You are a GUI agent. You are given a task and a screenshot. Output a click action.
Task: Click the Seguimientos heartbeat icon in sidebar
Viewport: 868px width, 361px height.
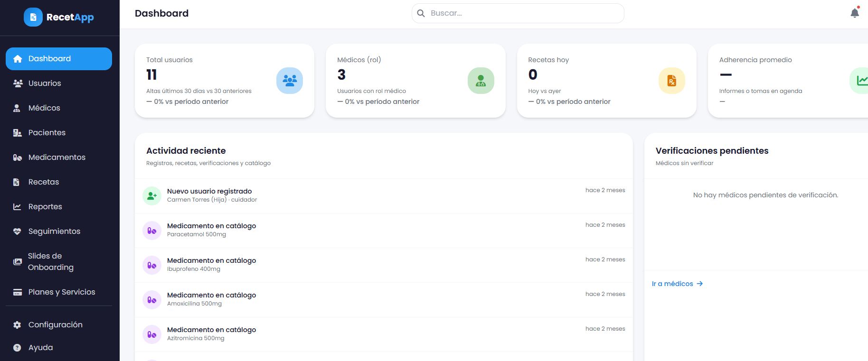coord(17,231)
